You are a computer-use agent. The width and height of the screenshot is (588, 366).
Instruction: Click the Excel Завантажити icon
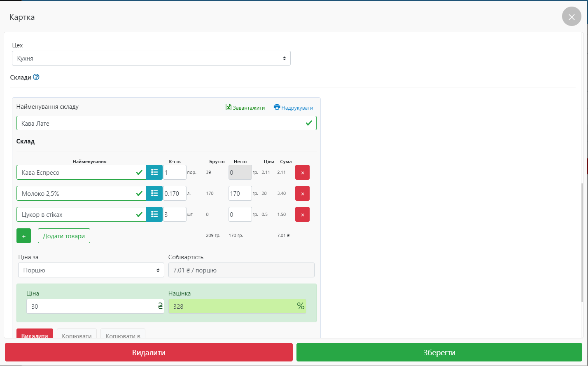tap(229, 107)
